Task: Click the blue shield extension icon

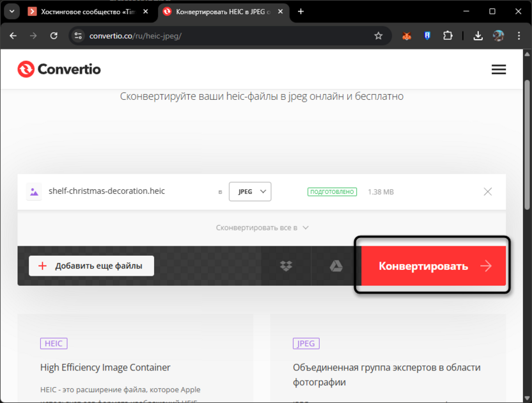Action: pyautogui.click(x=426, y=36)
